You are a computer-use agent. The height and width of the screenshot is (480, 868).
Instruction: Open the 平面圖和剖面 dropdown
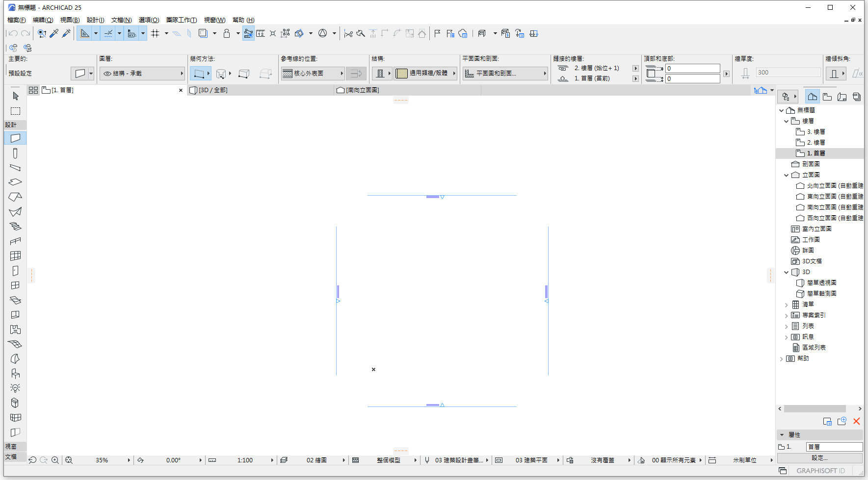[x=505, y=74]
